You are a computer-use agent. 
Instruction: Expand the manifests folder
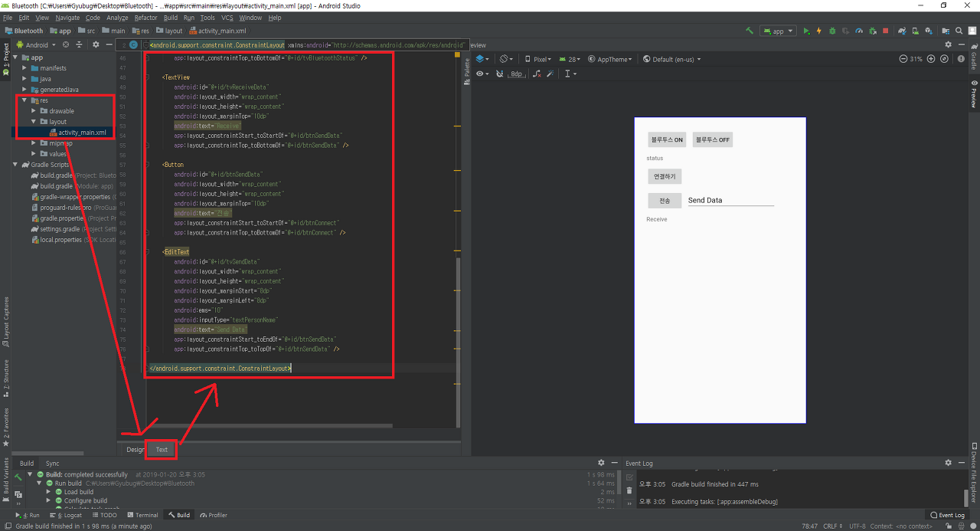point(24,68)
